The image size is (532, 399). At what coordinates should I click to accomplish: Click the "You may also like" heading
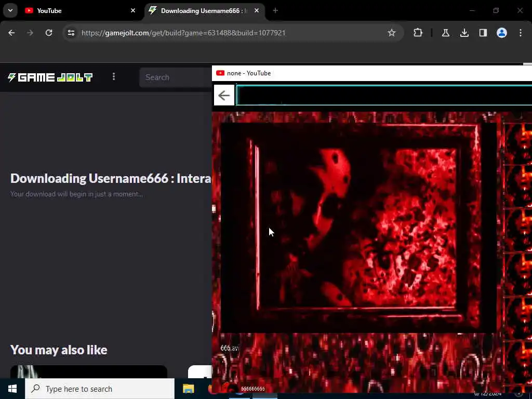point(59,350)
